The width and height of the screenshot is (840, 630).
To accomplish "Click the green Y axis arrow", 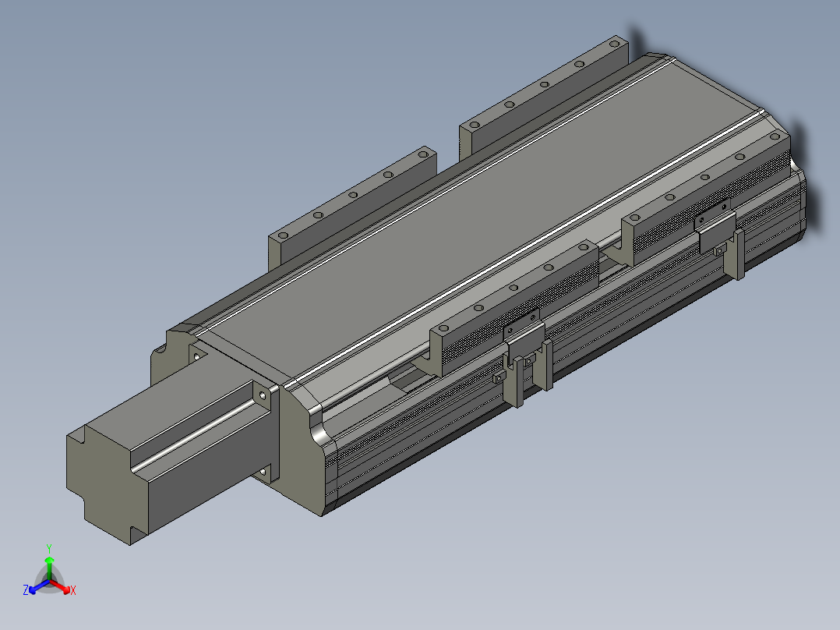I will (x=49, y=565).
